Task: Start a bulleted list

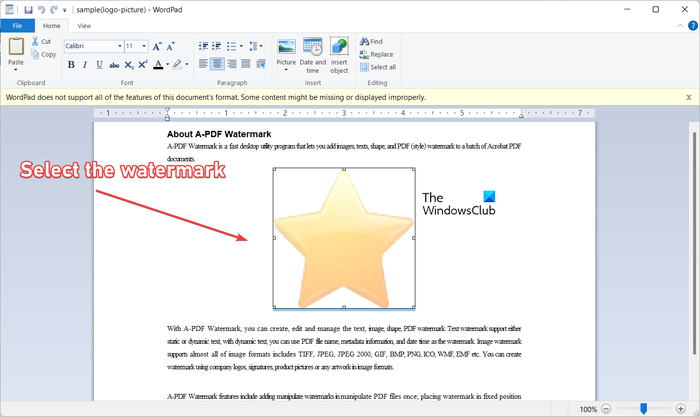Action: pyautogui.click(x=231, y=46)
